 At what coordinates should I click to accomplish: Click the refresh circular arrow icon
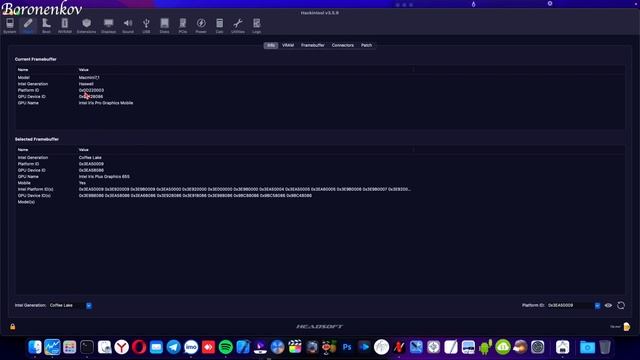pyautogui.click(x=621, y=305)
